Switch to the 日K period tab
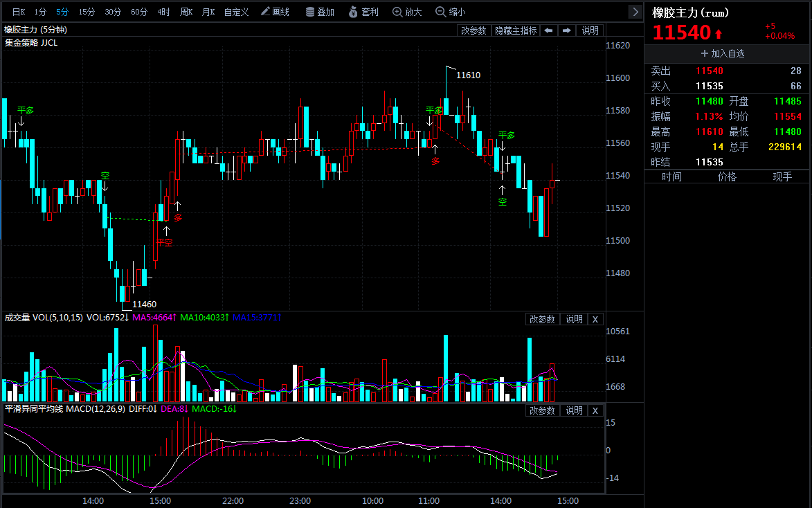This screenshot has height=508, width=812. (x=18, y=11)
